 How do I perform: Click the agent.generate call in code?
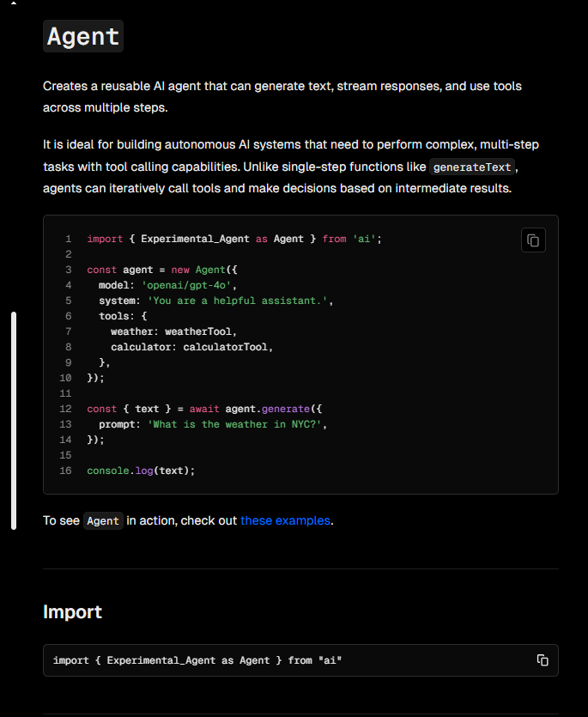point(258,409)
